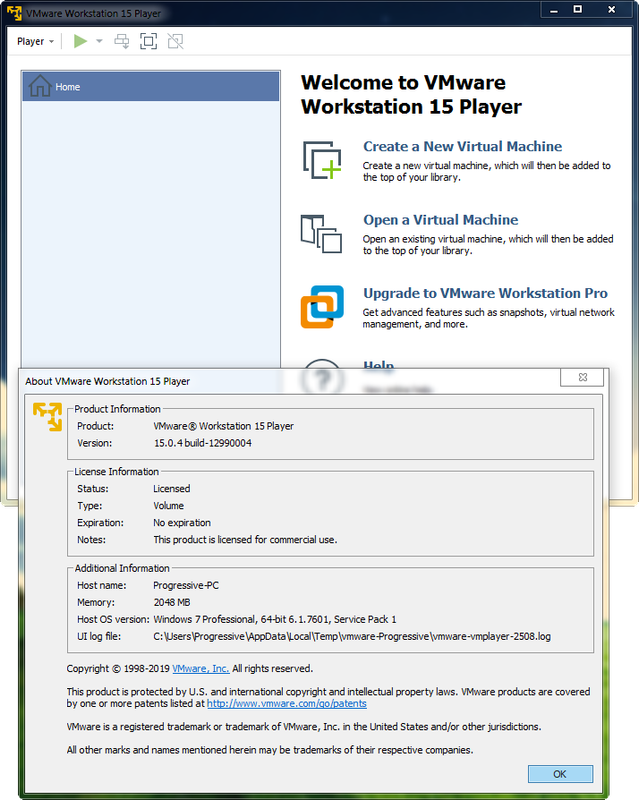The width and height of the screenshot is (639, 800).
Task: Click host name Progressive-PC value
Action: 186,585
